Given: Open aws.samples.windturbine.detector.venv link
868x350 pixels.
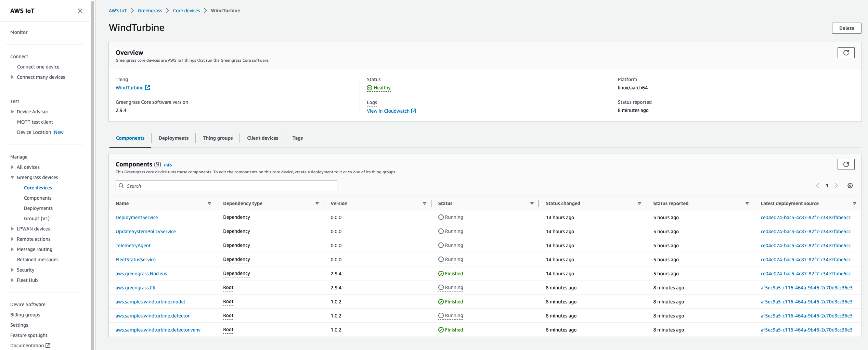Looking at the screenshot, I should coord(158,330).
